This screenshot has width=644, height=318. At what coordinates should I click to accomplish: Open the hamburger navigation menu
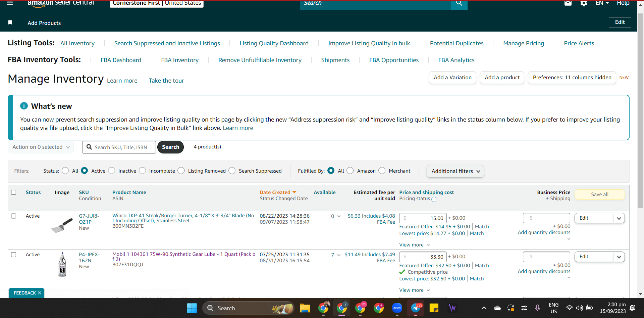pos(10,3)
